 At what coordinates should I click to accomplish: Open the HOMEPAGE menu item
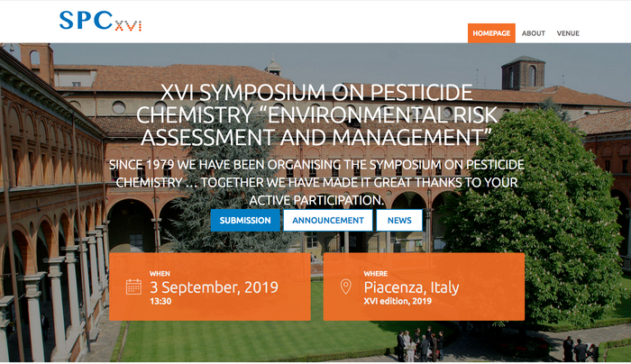click(491, 33)
